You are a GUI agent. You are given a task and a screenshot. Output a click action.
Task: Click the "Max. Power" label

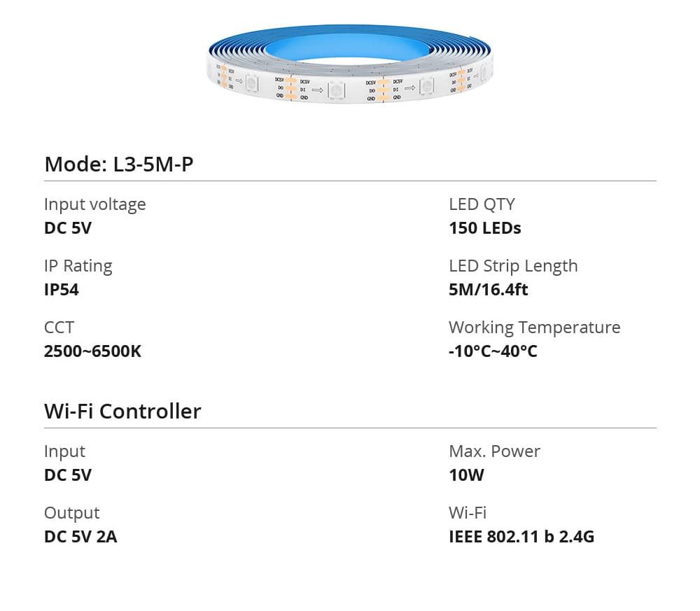point(494,451)
